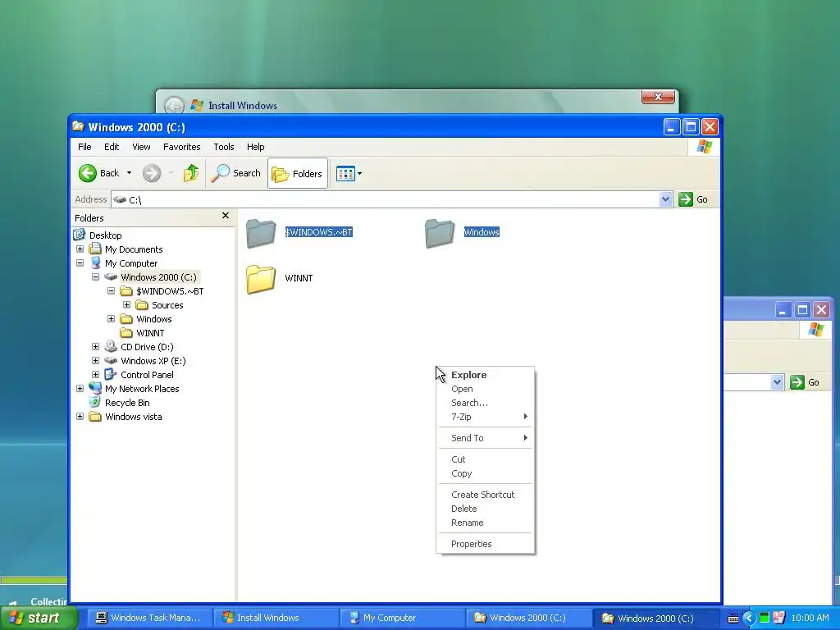This screenshot has height=630, width=840.
Task: Click the WINNT label in file view
Action: pos(299,278)
